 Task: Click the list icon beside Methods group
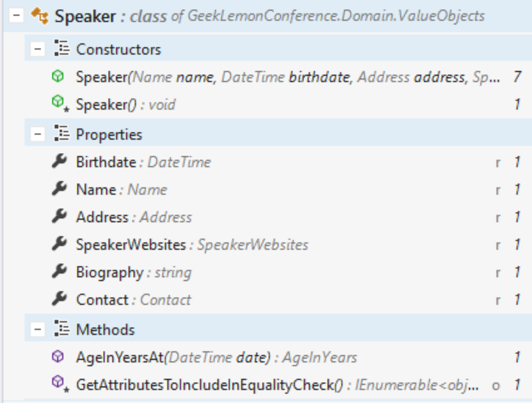pos(62,329)
